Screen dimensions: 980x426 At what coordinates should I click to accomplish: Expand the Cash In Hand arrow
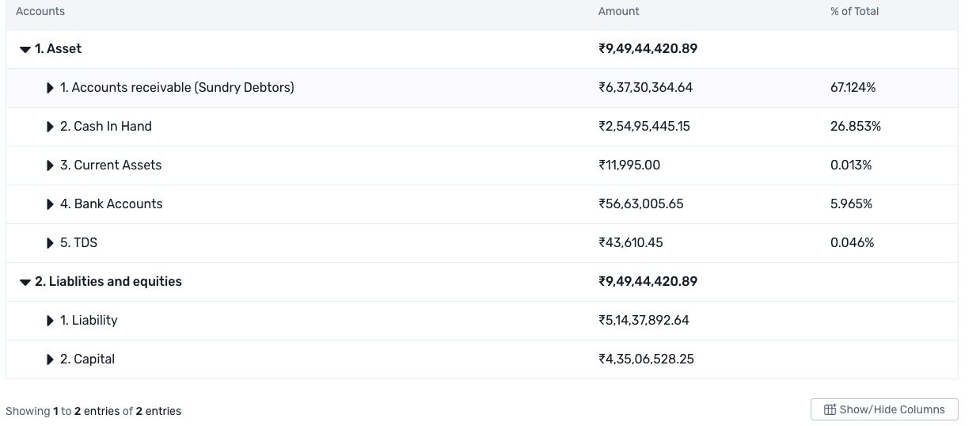tap(51, 127)
